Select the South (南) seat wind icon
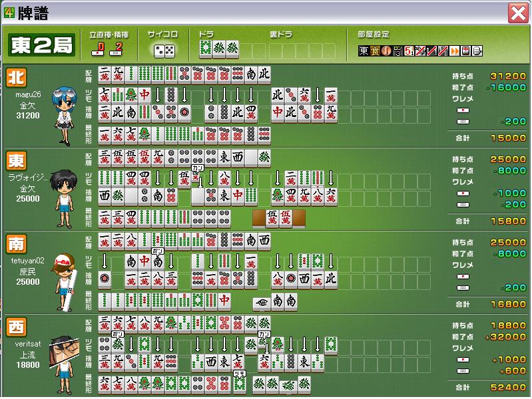Image resolution: width=532 pixels, height=399 pixels. (16, 243)
